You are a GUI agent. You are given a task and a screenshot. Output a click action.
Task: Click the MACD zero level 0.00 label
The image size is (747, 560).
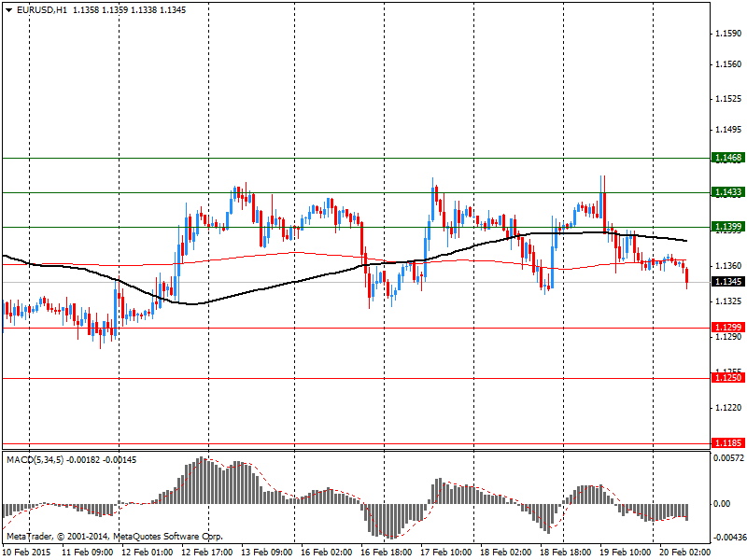coord(722,504)
